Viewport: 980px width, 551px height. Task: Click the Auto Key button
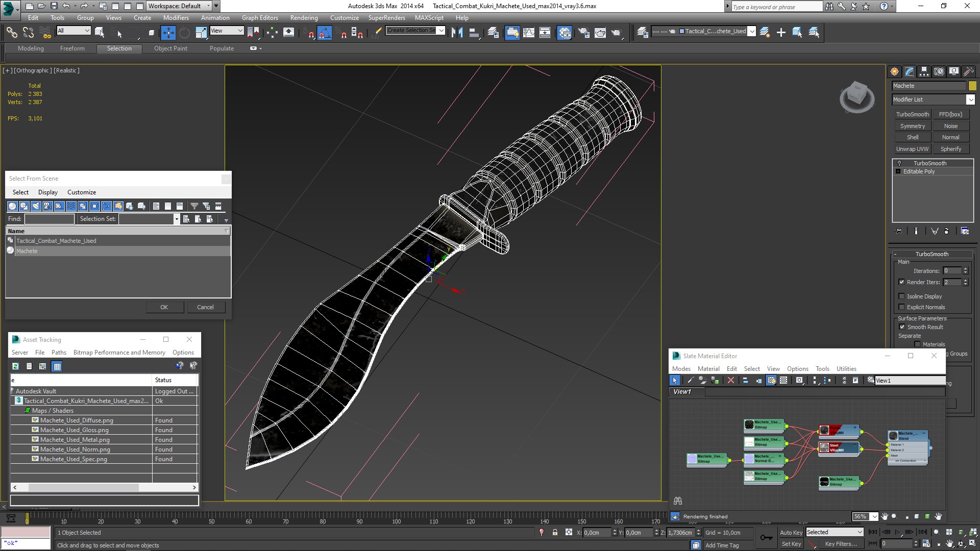coord(791,533)
